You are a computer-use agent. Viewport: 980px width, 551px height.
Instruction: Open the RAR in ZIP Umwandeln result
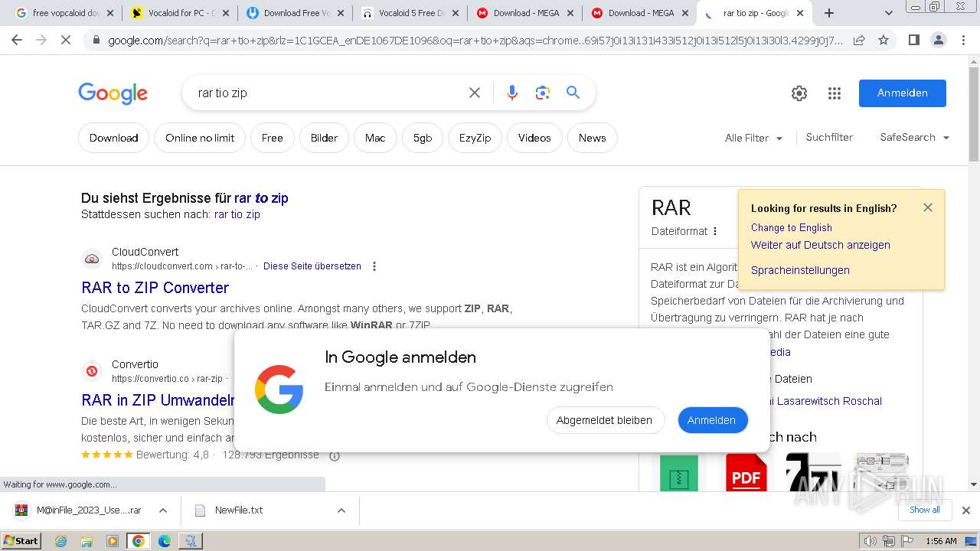[x=158, y=400]
